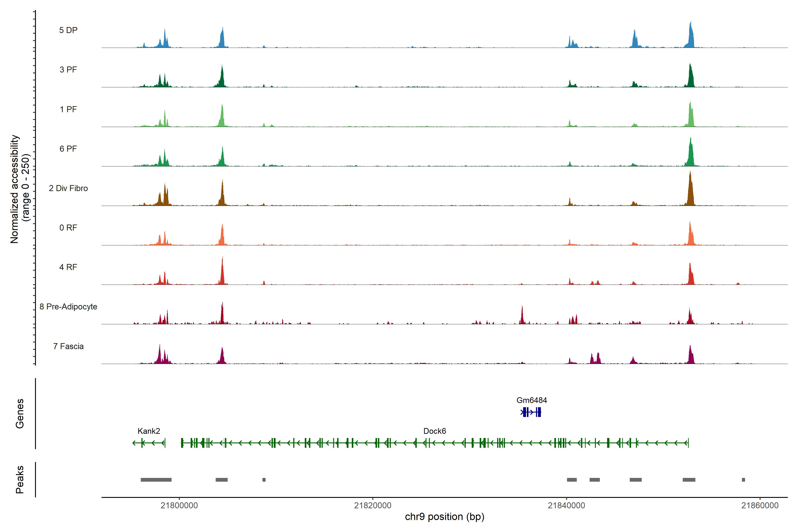Click the 21800000 axis tick label
This screenshot has height=532, width=798.
[x=179, y=506]
